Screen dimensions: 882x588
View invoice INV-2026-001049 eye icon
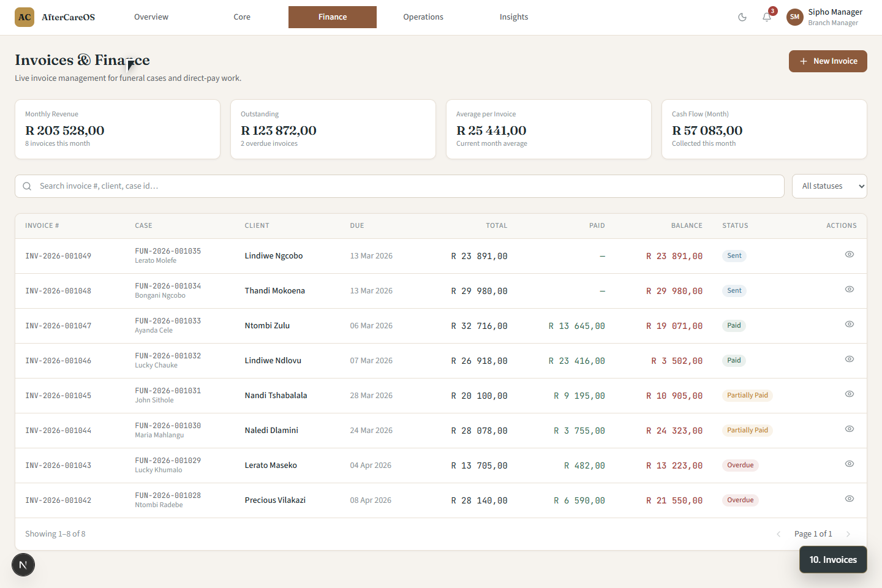point(850,254)
